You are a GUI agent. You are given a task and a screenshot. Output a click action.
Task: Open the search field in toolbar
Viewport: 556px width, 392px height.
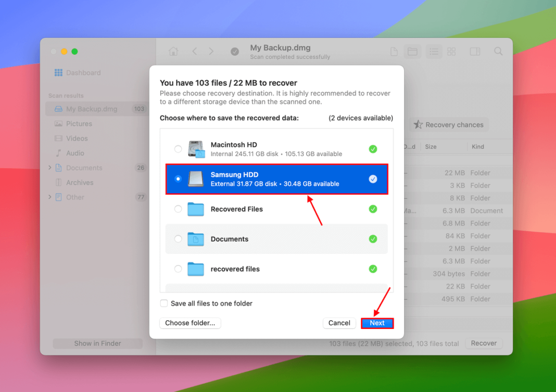(x=498, y=51)
